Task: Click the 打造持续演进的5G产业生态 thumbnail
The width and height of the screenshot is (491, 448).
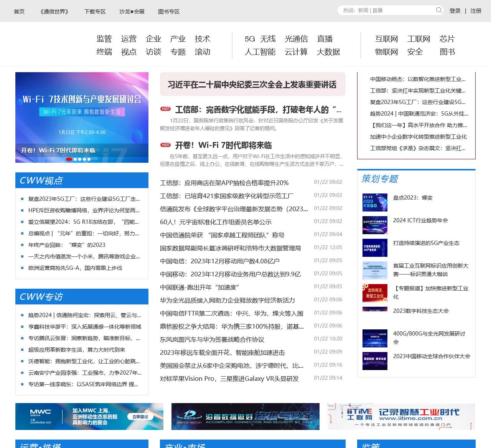Action: tap(375, 248)
